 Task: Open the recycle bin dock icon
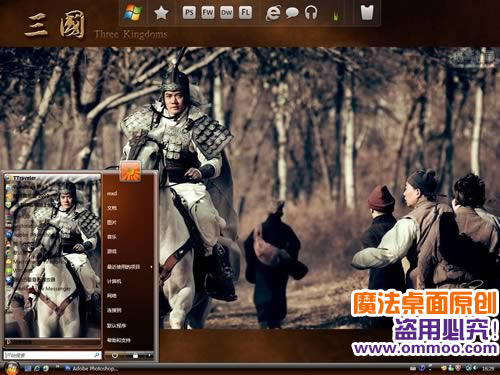coord(367,12)
